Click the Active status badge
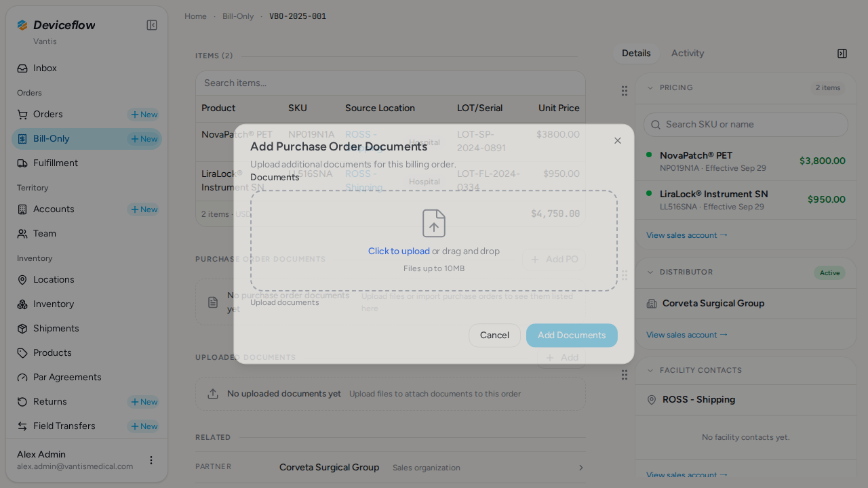Image resolution: width=868 pixels, height=488 pixels. [x=829, y=273]
